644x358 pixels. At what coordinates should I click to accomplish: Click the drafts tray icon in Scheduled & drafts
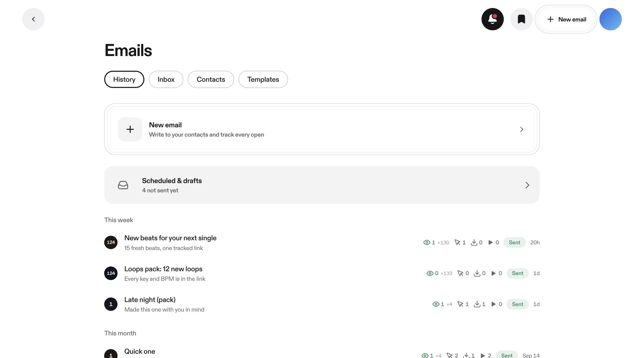tap(123, 185)
